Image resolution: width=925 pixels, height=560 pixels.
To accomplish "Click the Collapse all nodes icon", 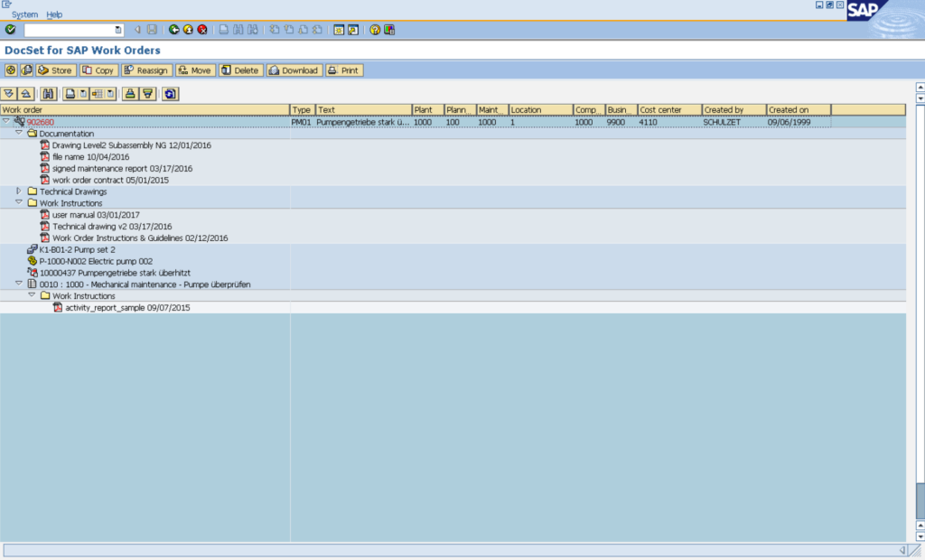I will [x=25, y=93].
